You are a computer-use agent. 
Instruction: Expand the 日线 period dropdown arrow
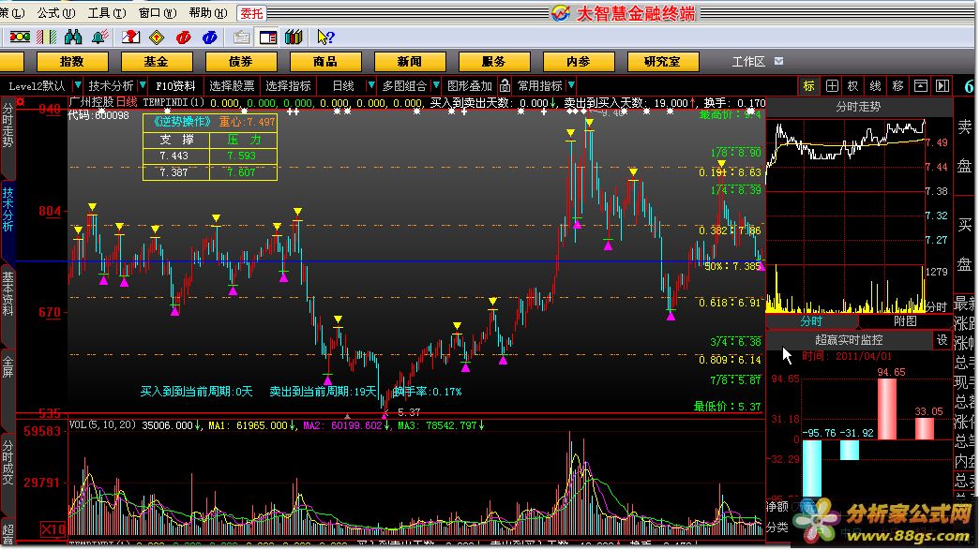pyautogui.click(x=370, y=85)
